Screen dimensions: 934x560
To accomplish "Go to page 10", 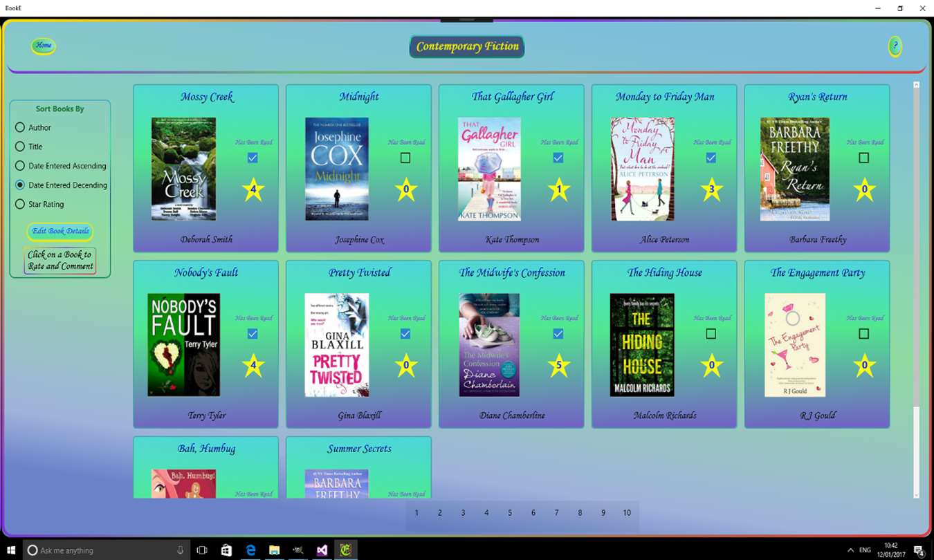I will 627,513.
